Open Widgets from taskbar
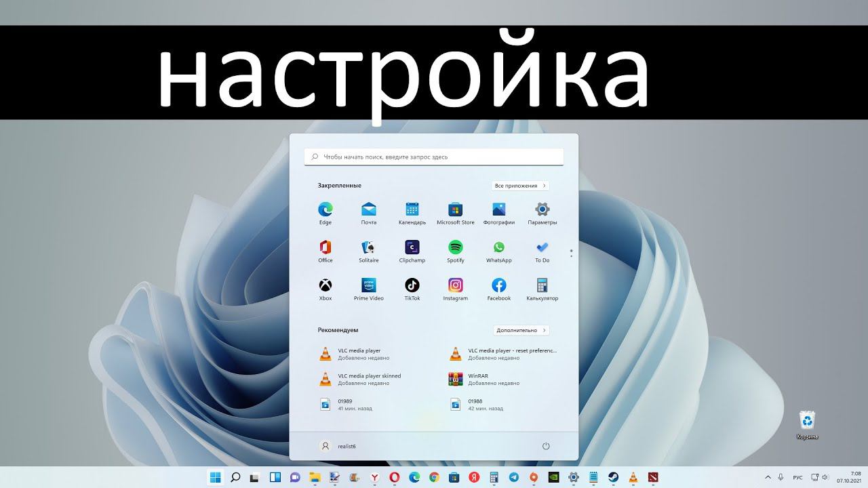The image size is (868, 488). click(275, 477)
